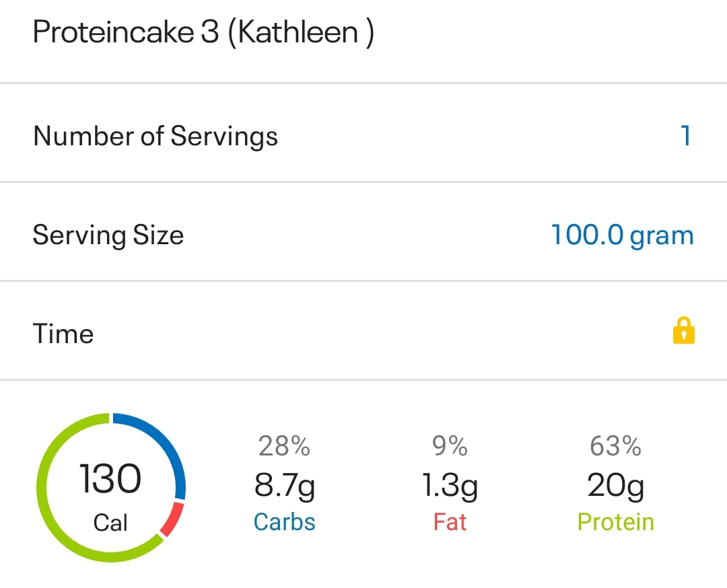Tap the red Fat label

(450, 522)
